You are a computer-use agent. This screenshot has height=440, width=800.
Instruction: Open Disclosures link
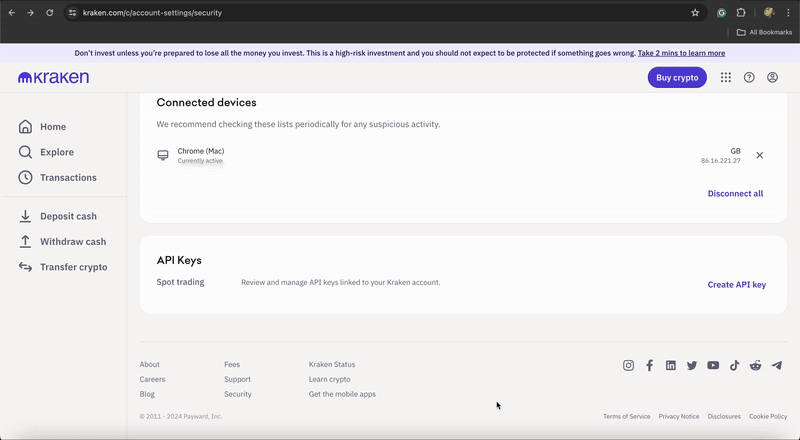(x=724, y=417)
